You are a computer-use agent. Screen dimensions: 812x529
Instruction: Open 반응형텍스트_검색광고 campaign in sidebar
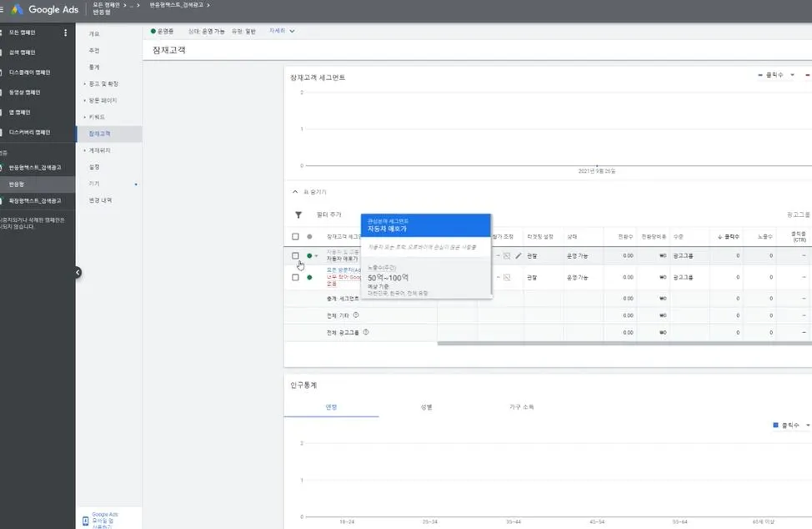click(x=35, y=168)
